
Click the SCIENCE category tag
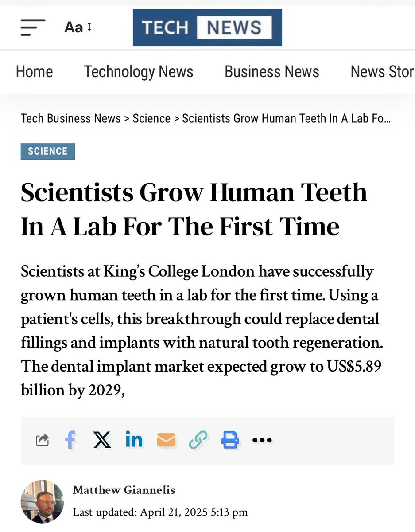(x=48, y=151)
